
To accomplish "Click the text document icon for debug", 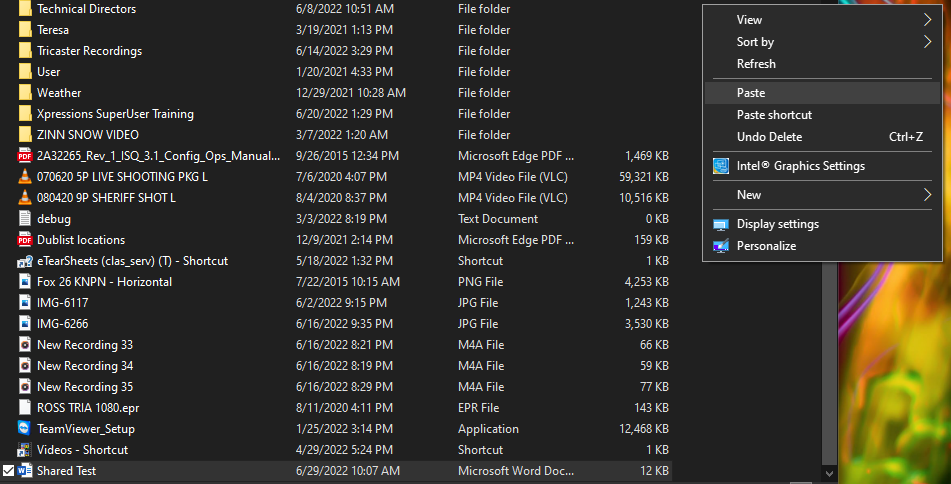I will pos(25,219).
